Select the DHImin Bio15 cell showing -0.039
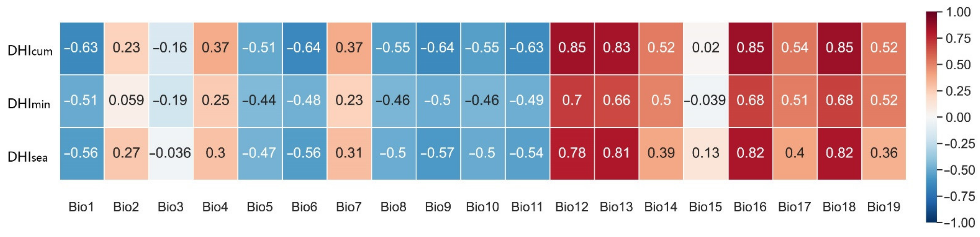Screen dimensions: 980x237 point(705,100)
